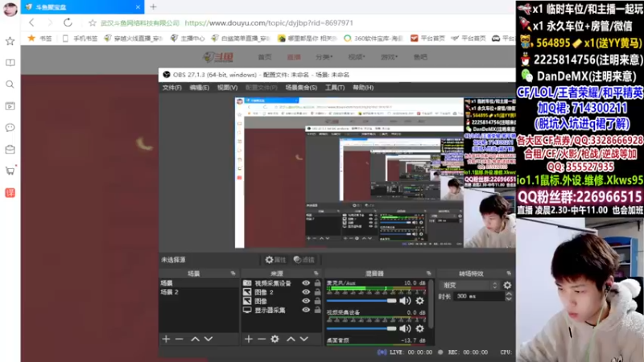Viewport: 644px width, 362px height.
Task: Open the 渐变 transition dropdown
Action: click(469, 286)
